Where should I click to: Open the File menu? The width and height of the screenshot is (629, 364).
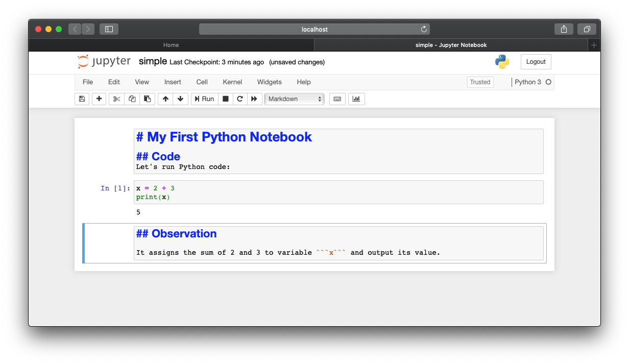pyautogui.click(x=88, y=82)
